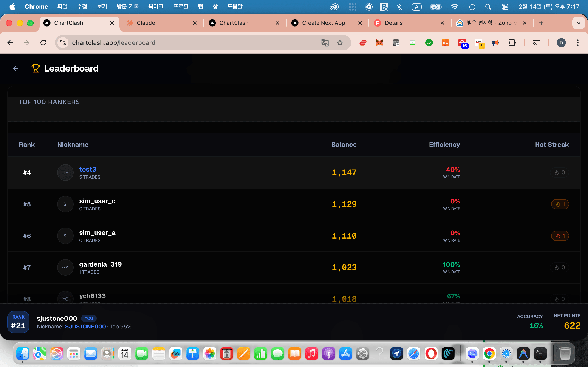Click the trophy icon beside Leaderboard
Screen dimensions: 588x367
point(36,68)
